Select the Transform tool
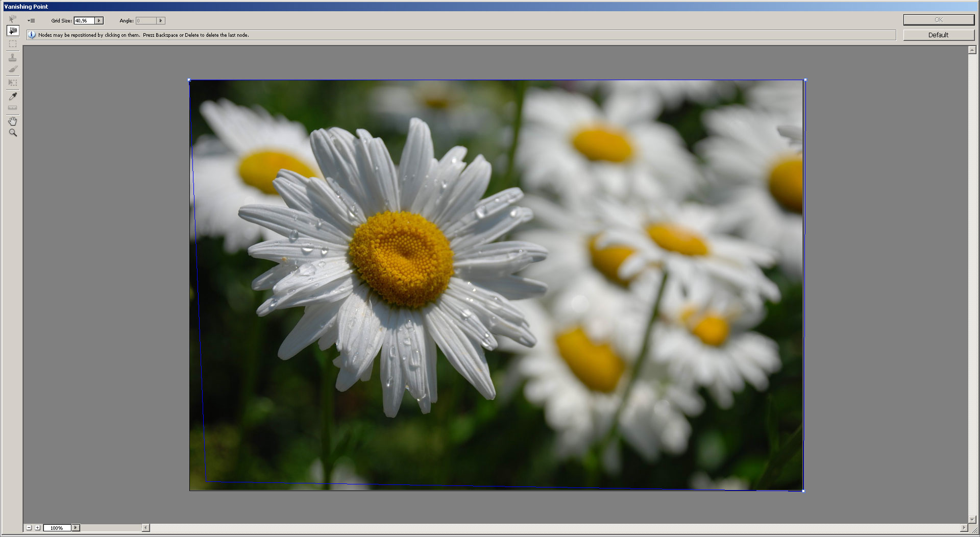The width and height of the screenshot is (980, 537). (13, 82)
